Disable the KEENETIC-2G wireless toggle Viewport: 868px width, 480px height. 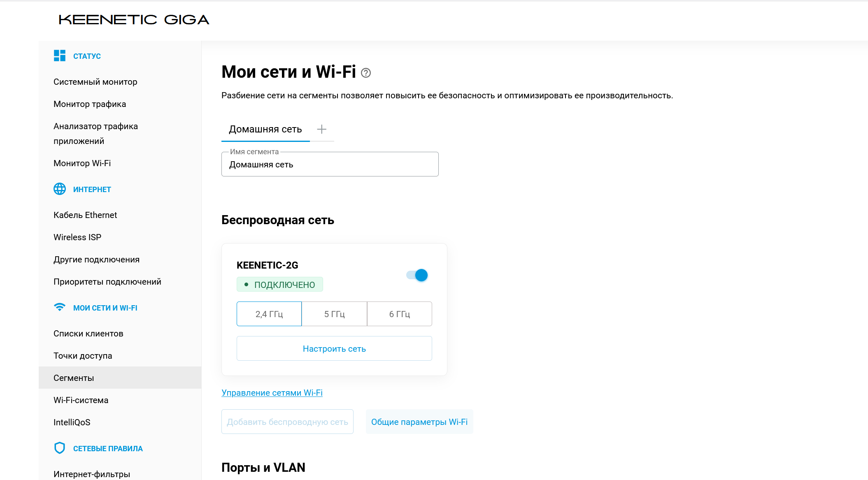click(417, 275)
